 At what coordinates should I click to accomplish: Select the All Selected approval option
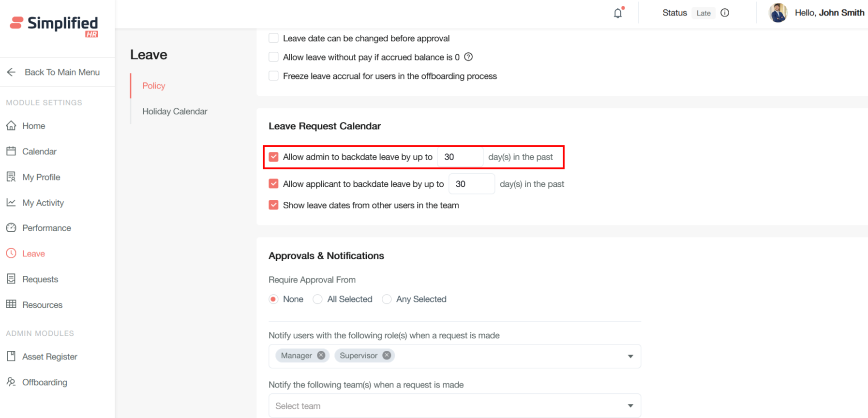point(318,299)
